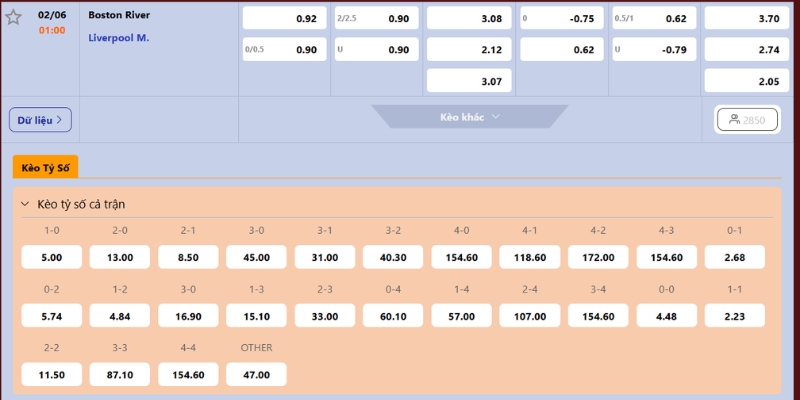
Task: Toggle the favorite star for the match
Action: tap(13, 17)
